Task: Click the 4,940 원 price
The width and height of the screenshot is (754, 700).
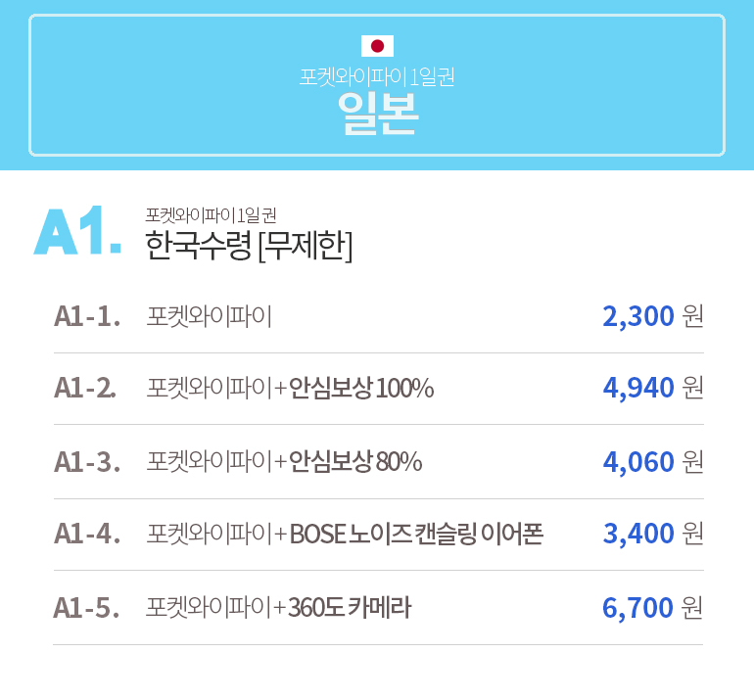Action: point(652,388)
